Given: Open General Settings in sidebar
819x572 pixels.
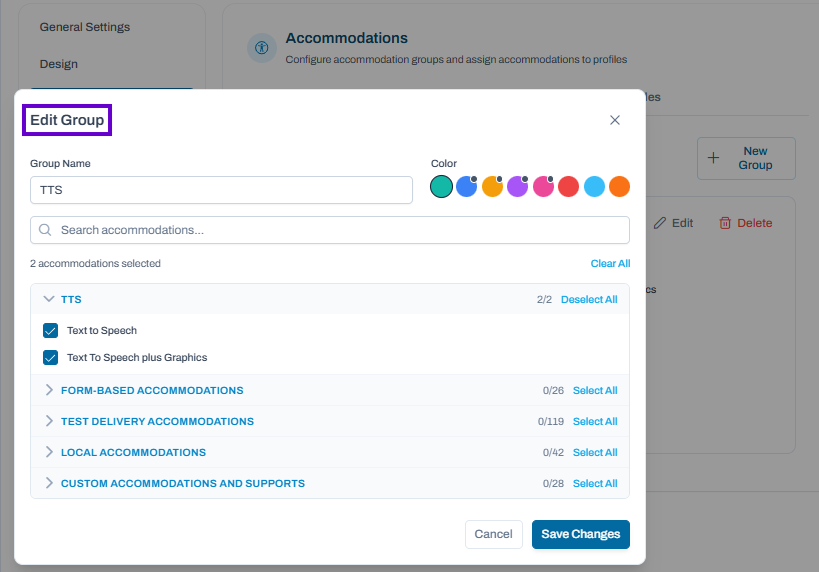Looking at the screenshot, I should click(x=85, y=27).
